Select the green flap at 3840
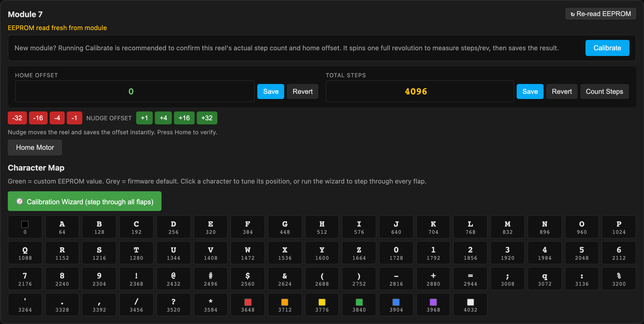Image resolution: width=644 pixels, height=324 pixels. tap(359, 305)
